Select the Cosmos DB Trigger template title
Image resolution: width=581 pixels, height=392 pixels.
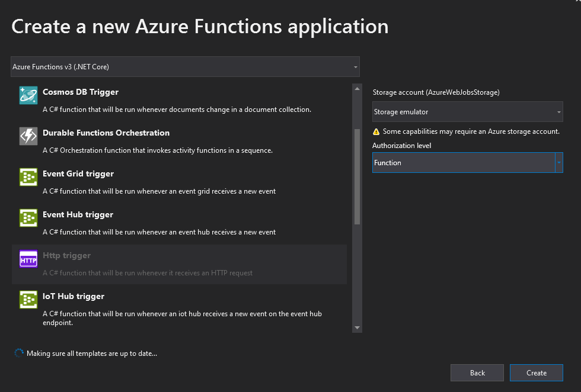pyautogui.click(x=81, y=92)
